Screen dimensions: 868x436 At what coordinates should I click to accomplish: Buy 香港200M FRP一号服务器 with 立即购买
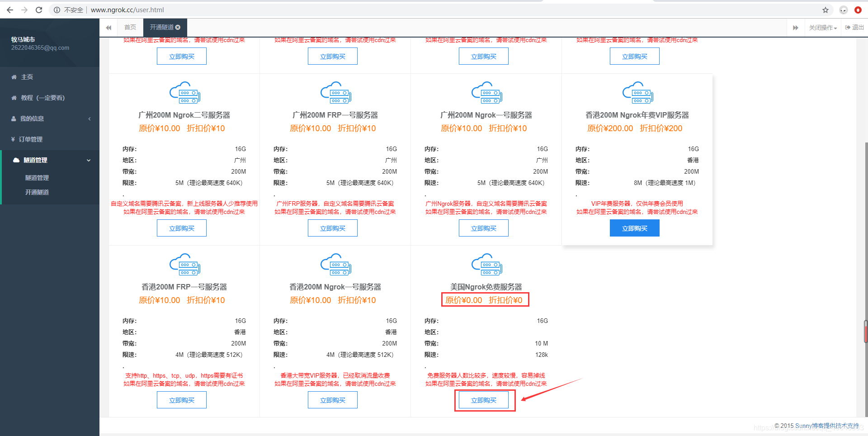[182, 400]
